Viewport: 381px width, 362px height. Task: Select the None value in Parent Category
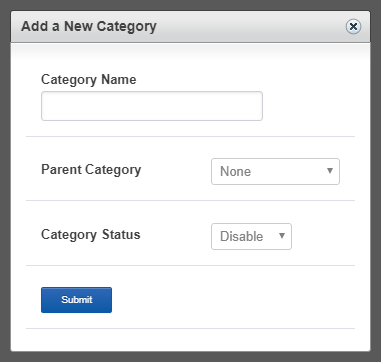[x=235, y=171]
